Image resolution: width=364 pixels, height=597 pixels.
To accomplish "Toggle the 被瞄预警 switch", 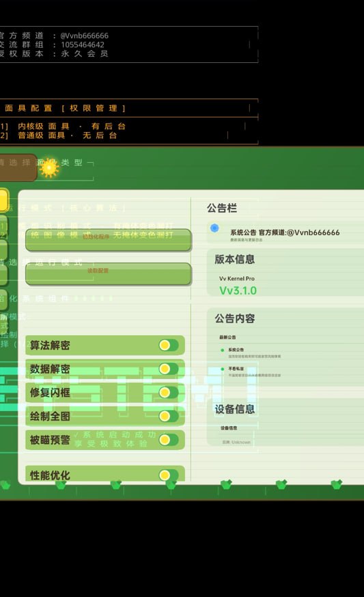I will tap(169, 440).
